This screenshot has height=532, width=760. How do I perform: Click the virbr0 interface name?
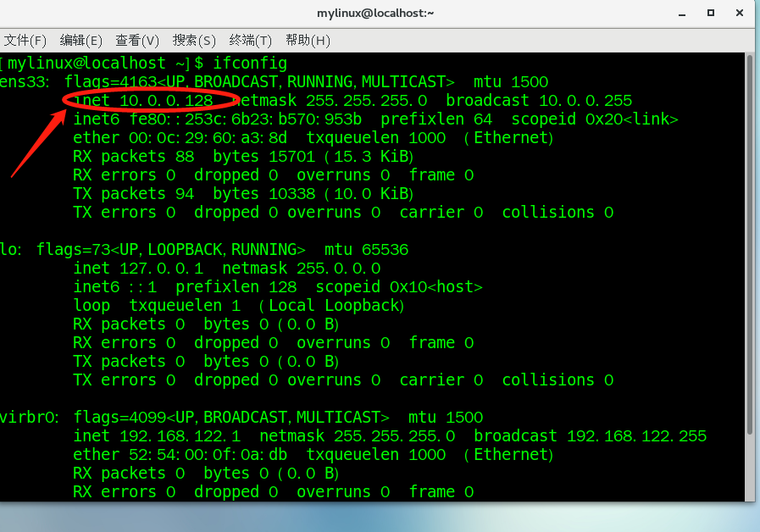click(x=30, y=417)
